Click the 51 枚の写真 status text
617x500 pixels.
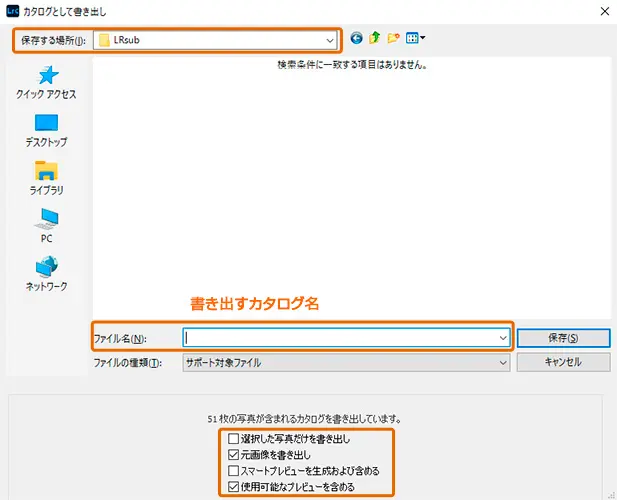[305, 419]
